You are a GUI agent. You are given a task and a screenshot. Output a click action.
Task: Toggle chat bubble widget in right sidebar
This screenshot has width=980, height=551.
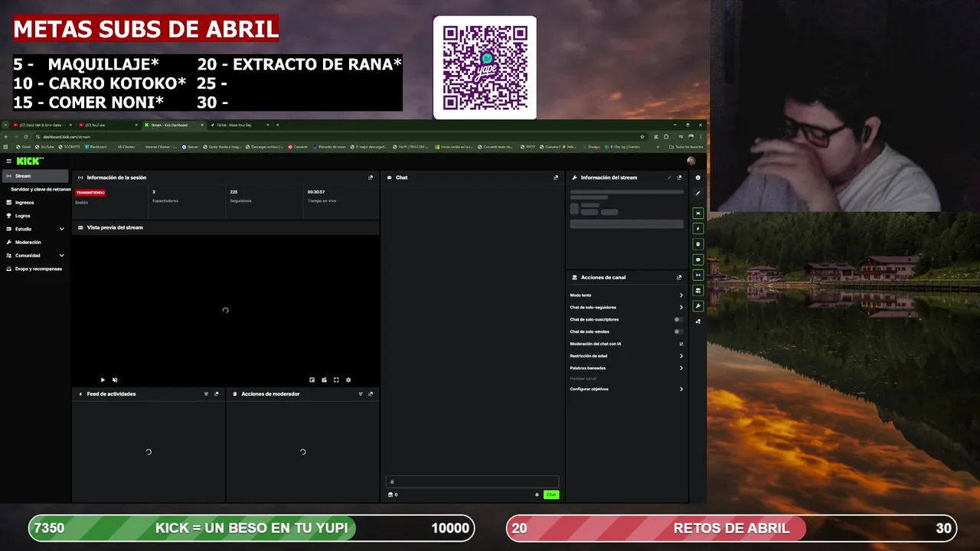tap(697, 259)
